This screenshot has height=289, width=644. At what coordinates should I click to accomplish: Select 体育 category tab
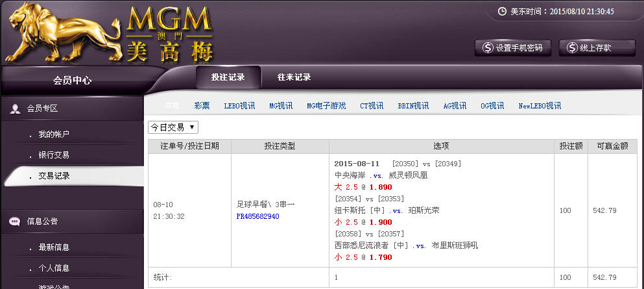coord(173,106)
